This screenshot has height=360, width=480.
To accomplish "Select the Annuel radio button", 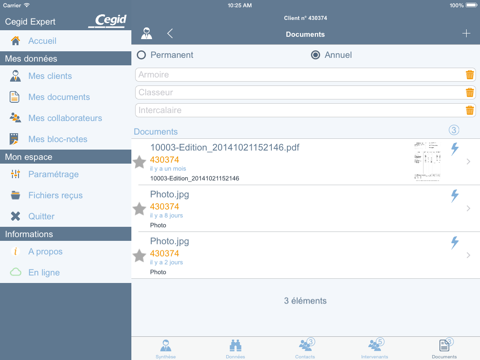I will coord(315,55).
